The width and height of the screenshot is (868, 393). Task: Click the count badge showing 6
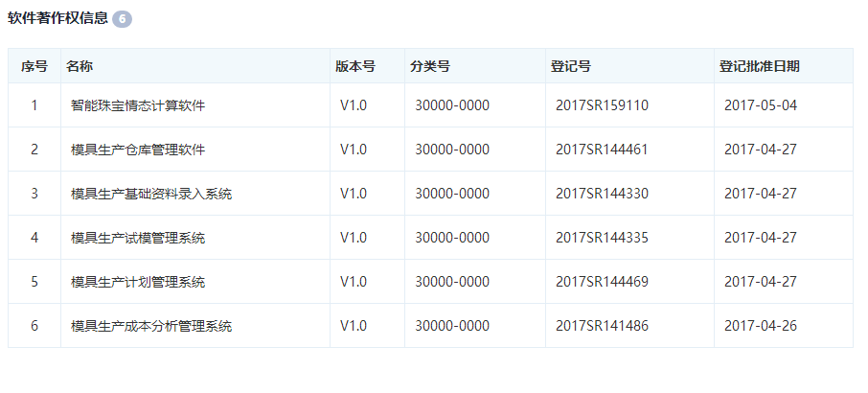[122, 18]
